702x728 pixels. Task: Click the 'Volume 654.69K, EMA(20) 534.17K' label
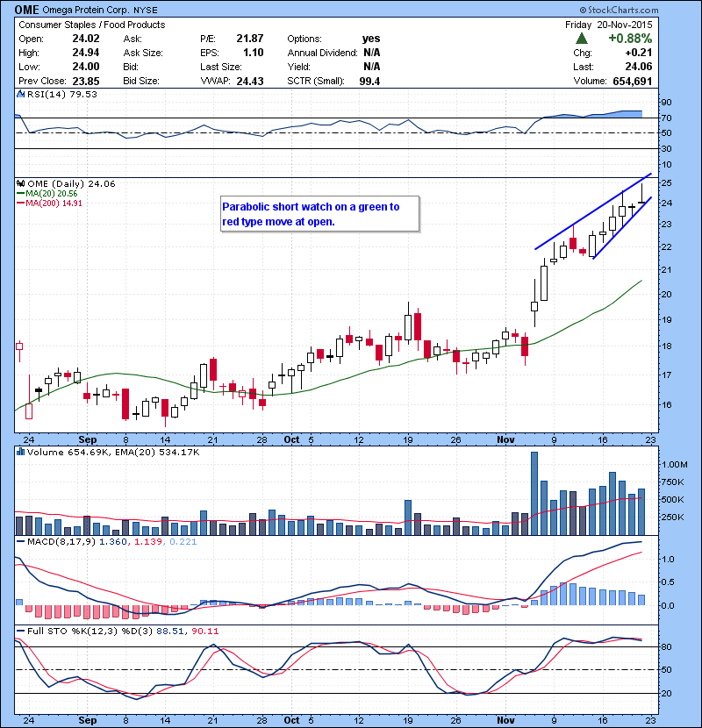click(113, 452)
